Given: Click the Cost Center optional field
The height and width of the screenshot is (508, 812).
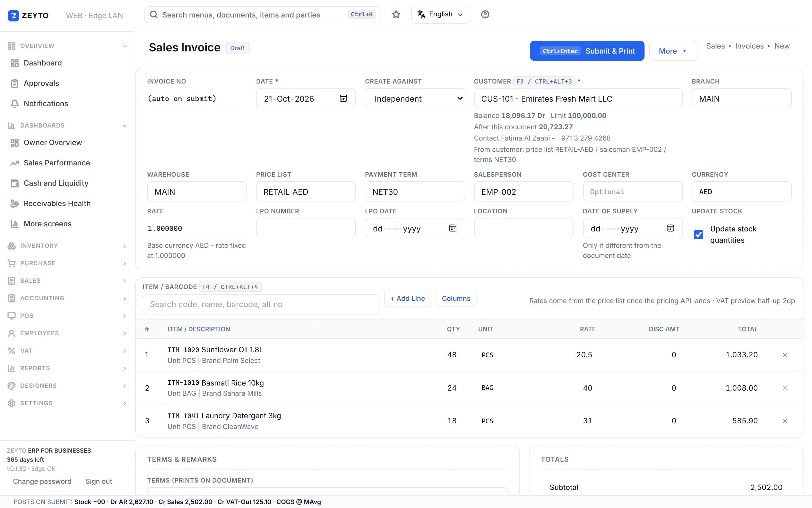Looking at the screenshot, I should (x=632, y=192).
